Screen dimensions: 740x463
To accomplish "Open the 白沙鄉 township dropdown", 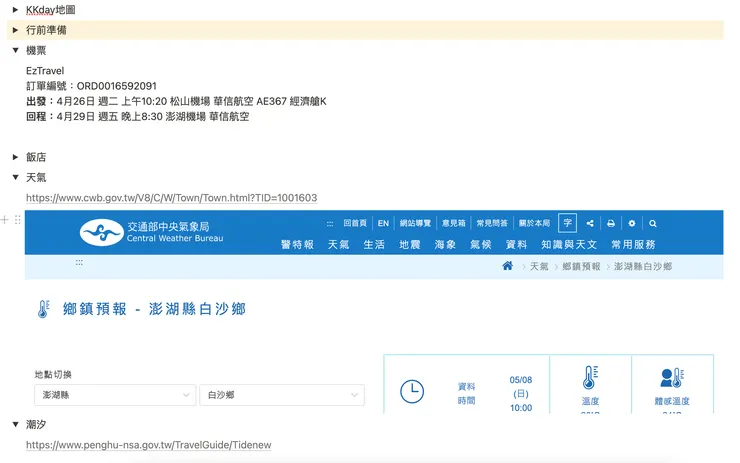I will [x=282, y=395].
